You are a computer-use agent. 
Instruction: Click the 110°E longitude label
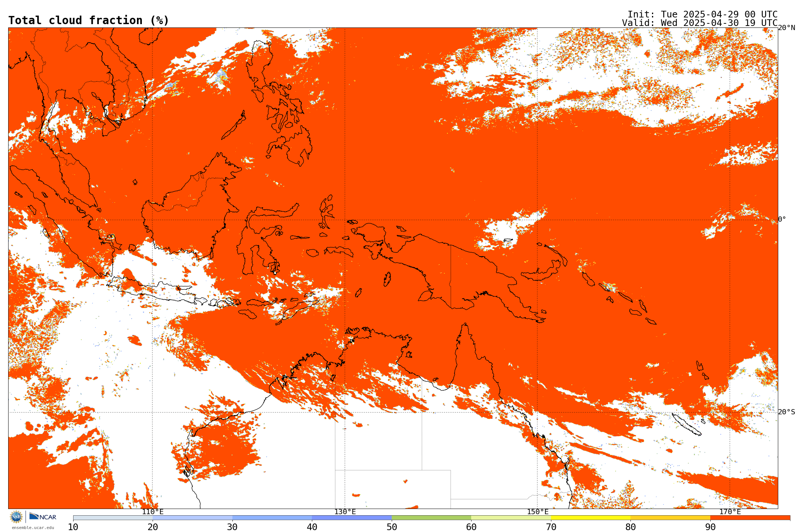153,512
